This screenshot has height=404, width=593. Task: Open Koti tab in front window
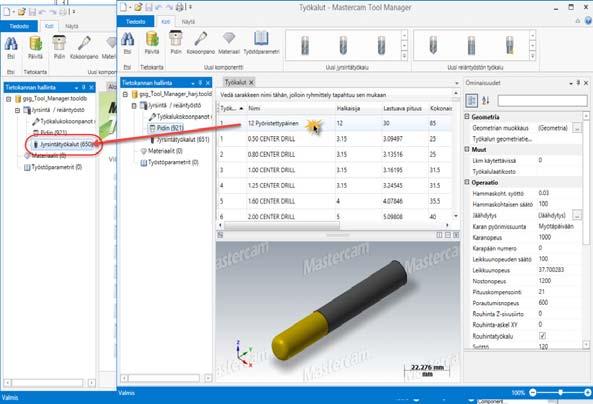click(x=166, y=22)
